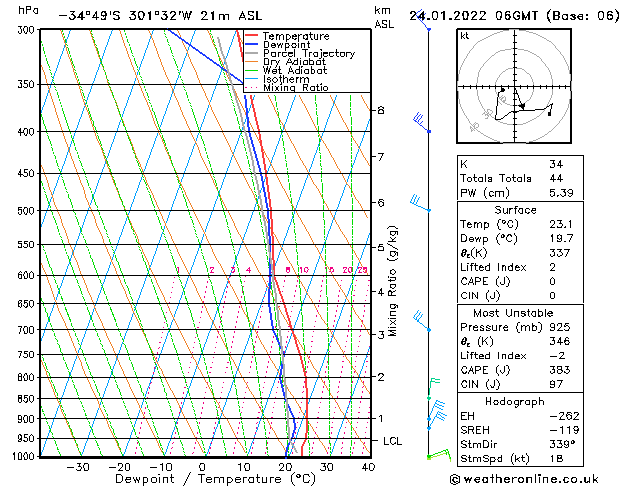
Task: Click the Surface Dewp value 19.7
Action: pyautogui.click(x=561, y=239)
